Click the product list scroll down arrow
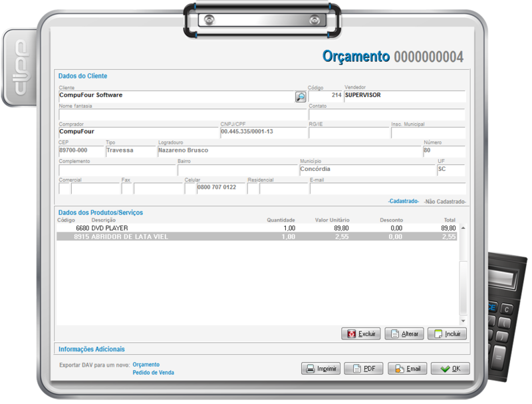532x404 pixels. click(464, 321)
